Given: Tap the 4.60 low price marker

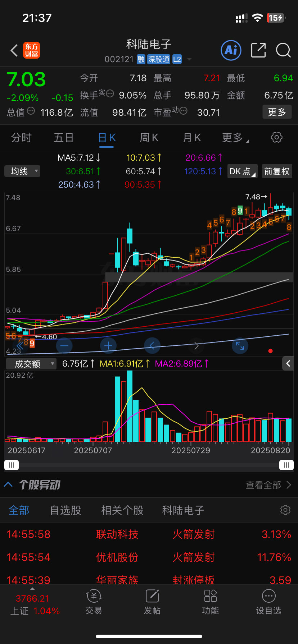Looking at the screenshot, I should tap(46, 337).
